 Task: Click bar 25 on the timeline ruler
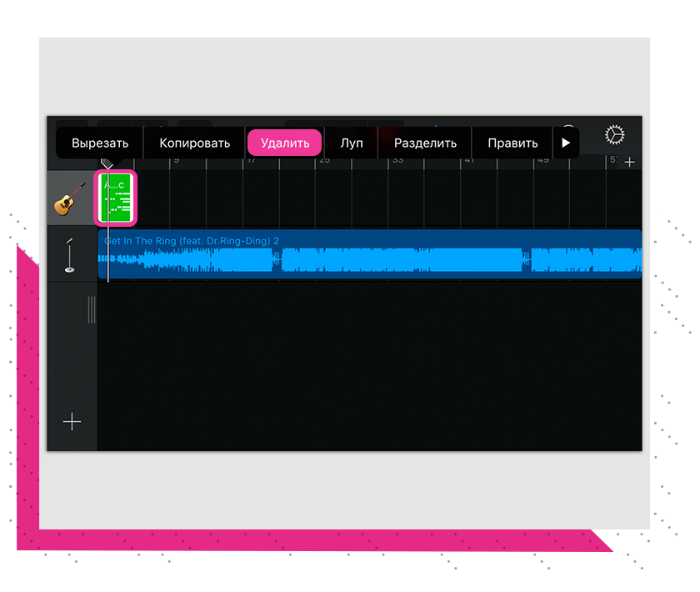323,161
